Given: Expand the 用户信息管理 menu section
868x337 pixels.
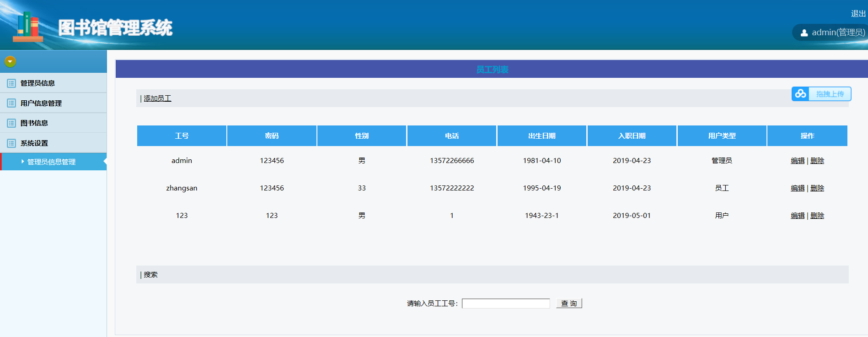Looking at the screenshot, I should click(x=41, y=103).
